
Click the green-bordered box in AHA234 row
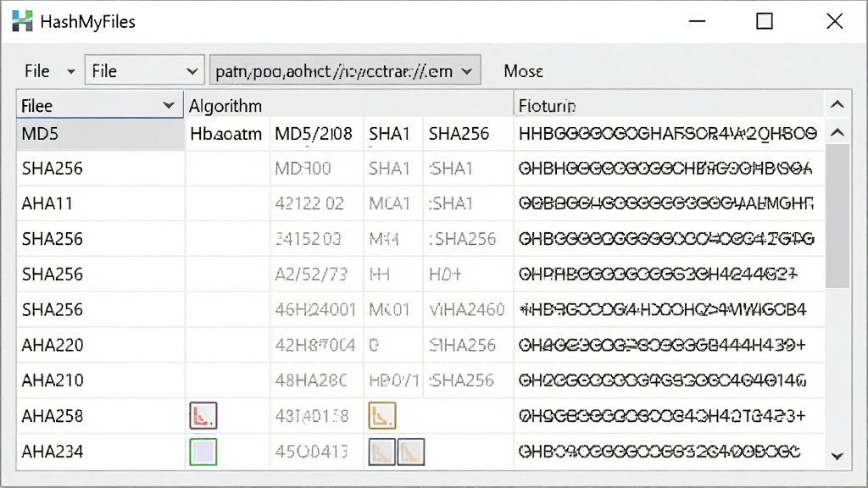203,452
